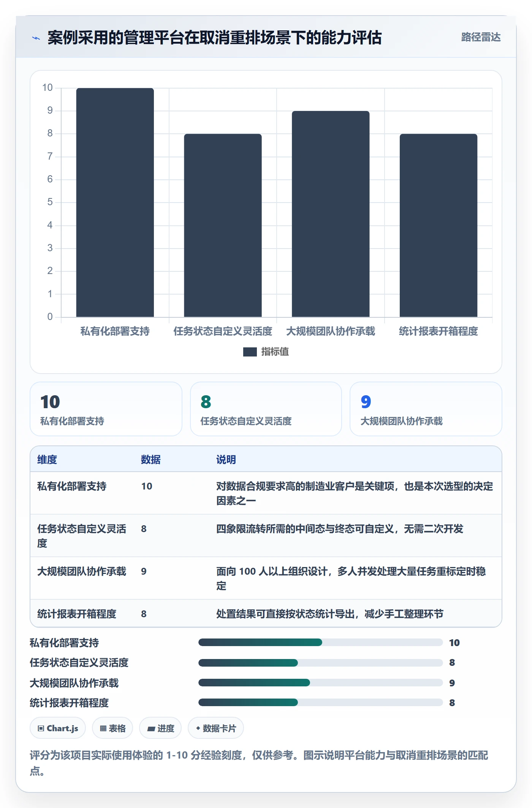Click the table description starting 对数据合规要求高
The image size is (532, 808).
tap(355, 493)
